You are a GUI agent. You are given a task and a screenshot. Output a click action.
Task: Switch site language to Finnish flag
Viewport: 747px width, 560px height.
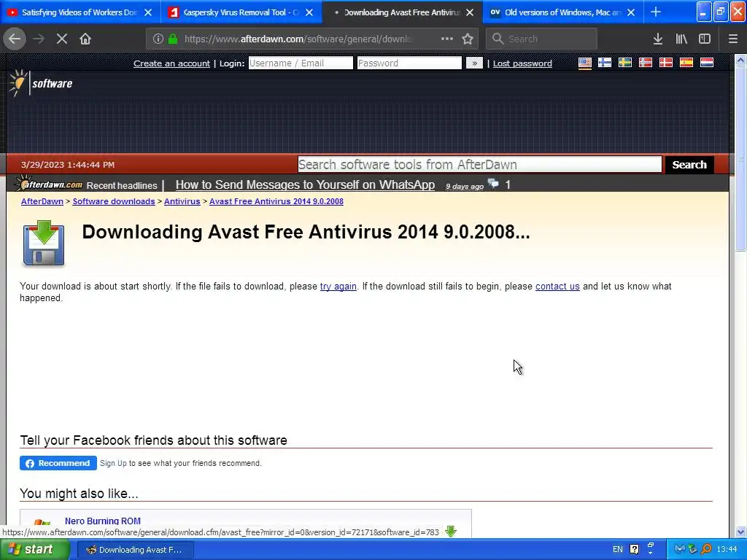tap(605, 63)
